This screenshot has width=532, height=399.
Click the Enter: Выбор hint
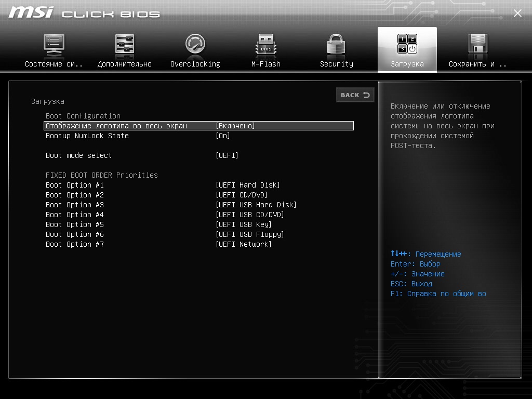click(416, 264)
